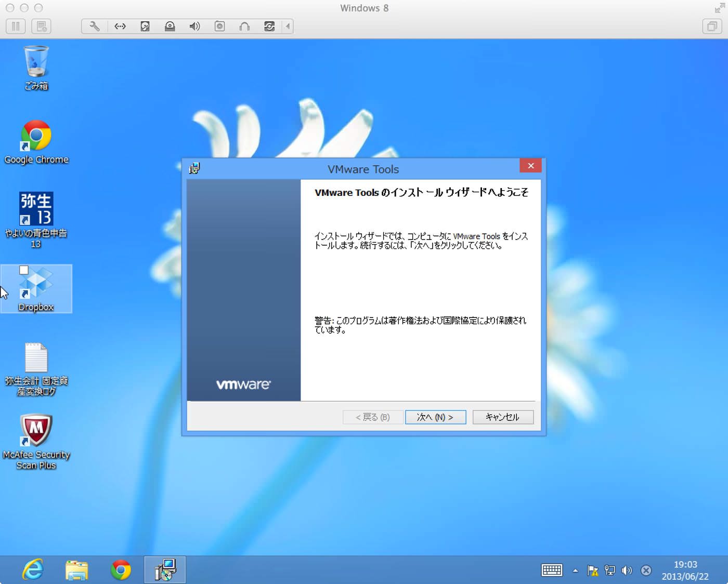Tick the Dropbox icon selection checkbox
Screen dimensions: 728x584
click(23, 270)
